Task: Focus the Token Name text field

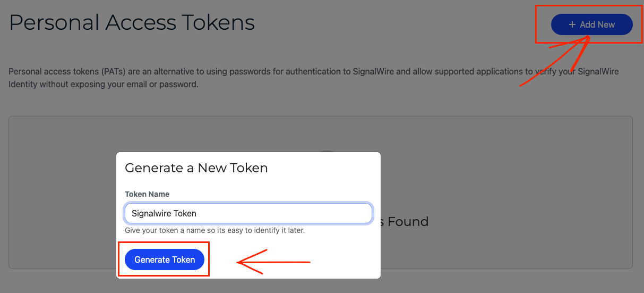Action: click(248, 213)
